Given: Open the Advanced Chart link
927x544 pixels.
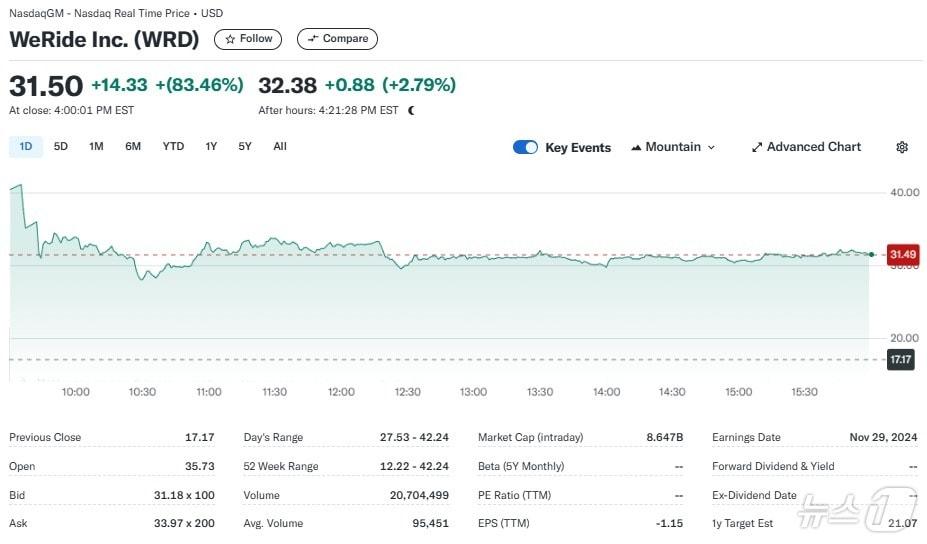Looking at the screenshot, I should (813, 147).
